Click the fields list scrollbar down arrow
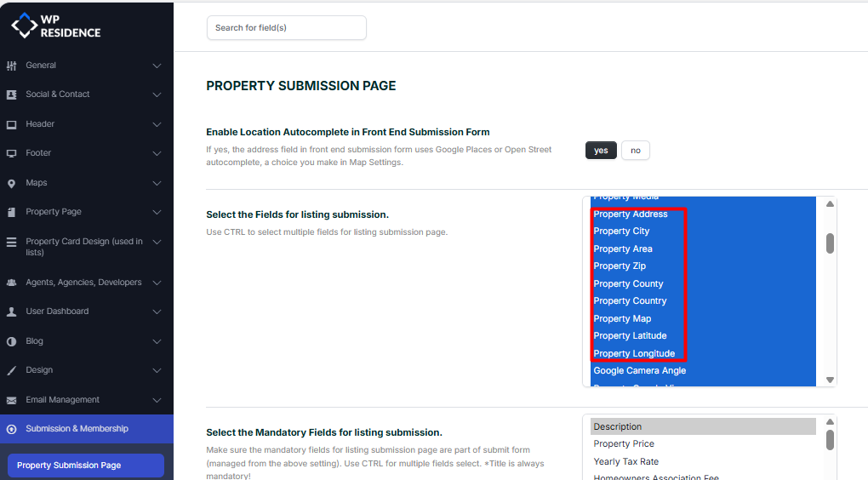Viewport: 868px width, 480px height. coord(830,380)
